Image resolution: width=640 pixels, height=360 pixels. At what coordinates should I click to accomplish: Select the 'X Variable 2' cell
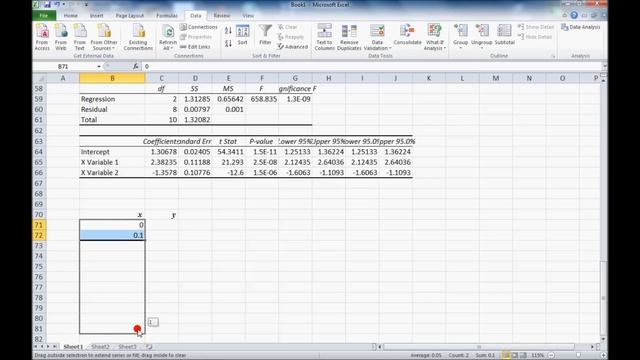pyautogui.click(x=112, y=173)
